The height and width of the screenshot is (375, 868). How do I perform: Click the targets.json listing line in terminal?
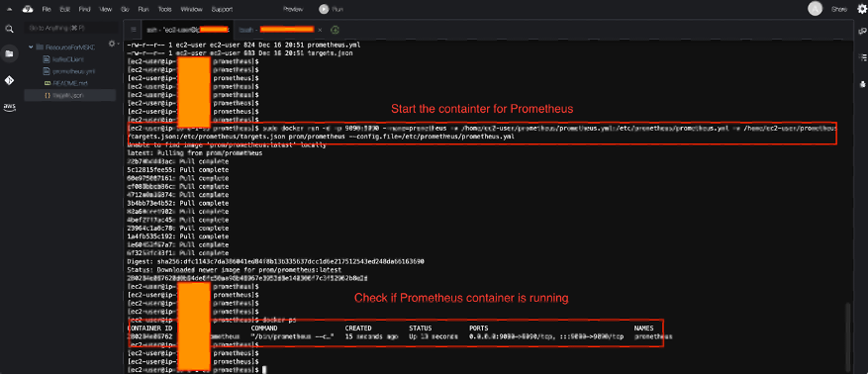pyautogui.click(x=240, y=53)
